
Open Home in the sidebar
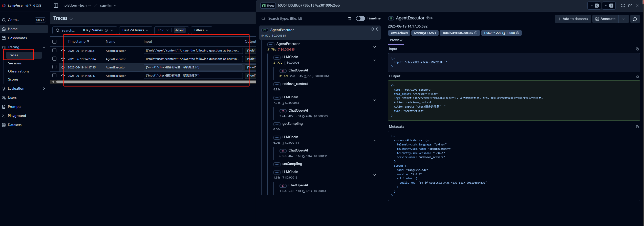click(x=24, y=29)
